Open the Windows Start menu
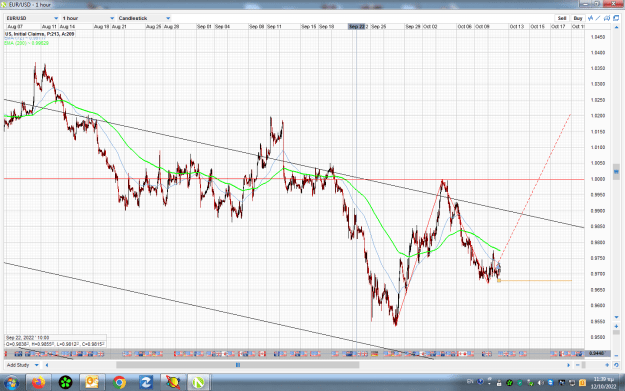Image resolution: width=625 pixels, height=391 pixels. (11, 383)
